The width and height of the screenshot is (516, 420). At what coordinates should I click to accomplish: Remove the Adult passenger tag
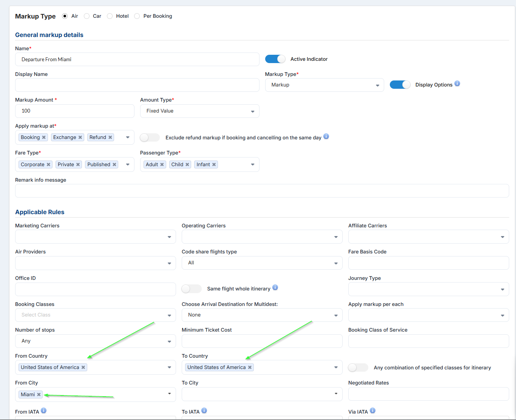[162, 165]
